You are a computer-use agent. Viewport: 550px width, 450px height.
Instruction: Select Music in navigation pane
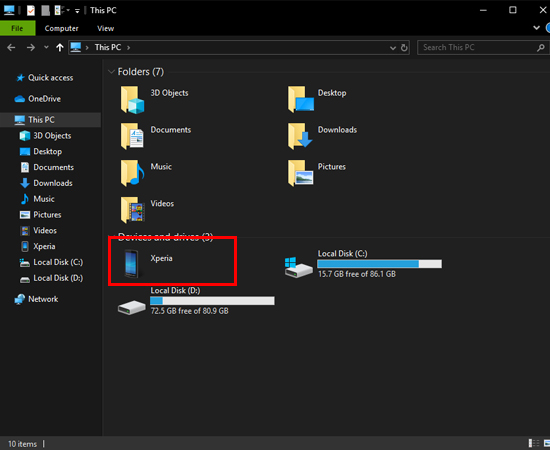click(x=37, y=199)
